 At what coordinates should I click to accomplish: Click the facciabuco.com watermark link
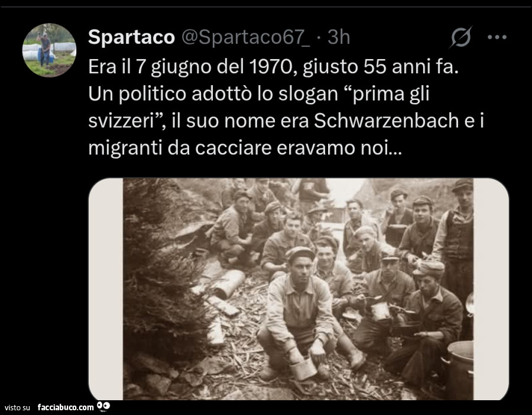[x=66, y=407]
